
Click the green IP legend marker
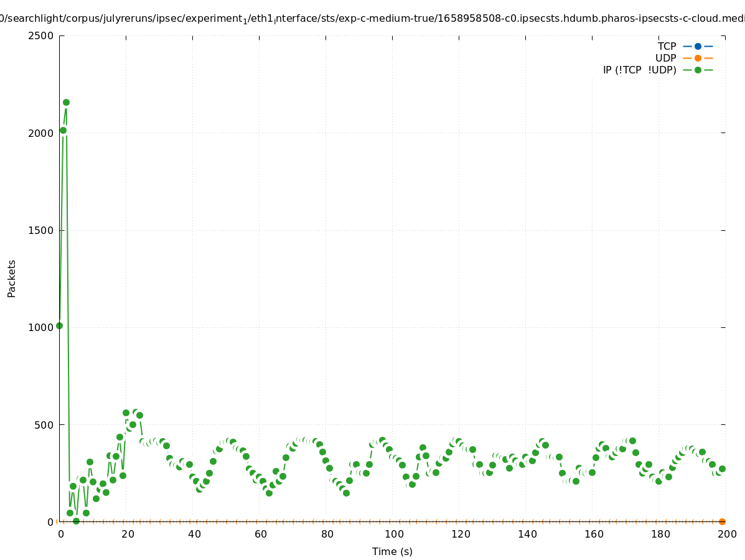(x=698, y=70)
